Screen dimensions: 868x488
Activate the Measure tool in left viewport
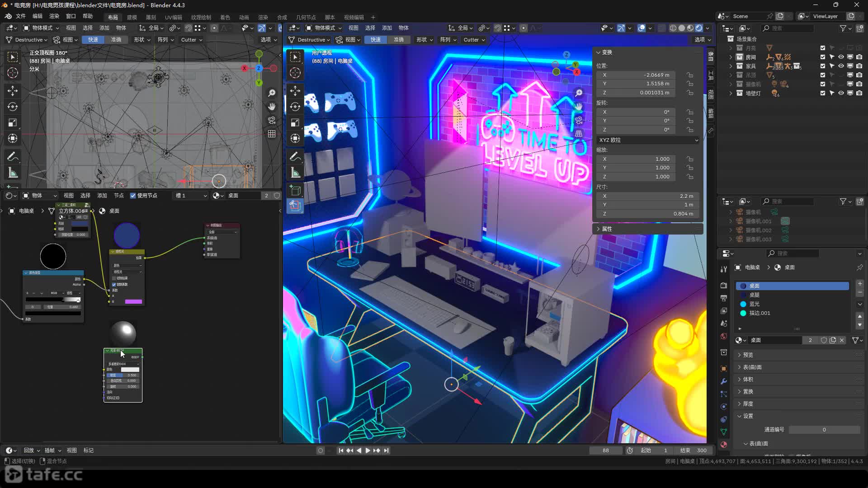coord(13,173)
